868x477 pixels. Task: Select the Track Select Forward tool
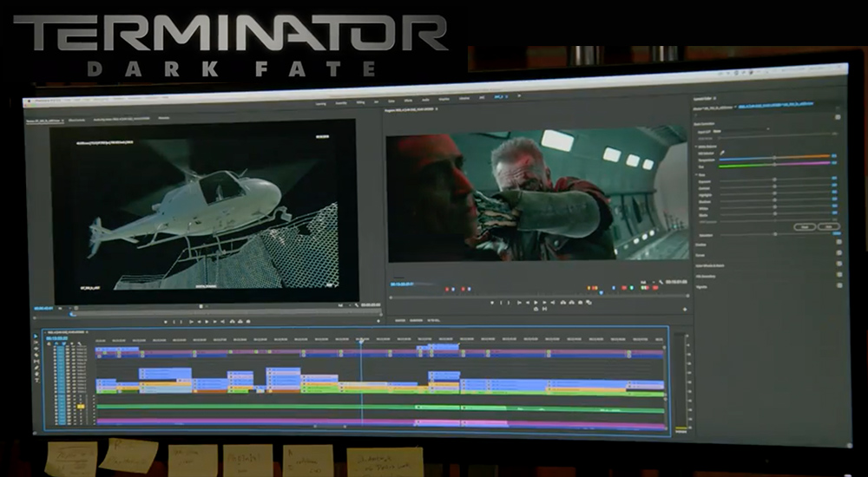coord(36,343)
